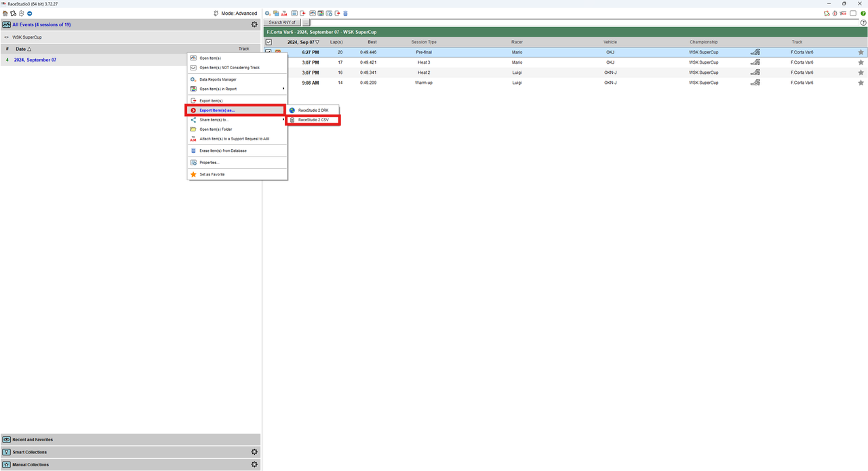Screen dimensions: 868x471
Task: Toggle favorite star for Warm-up row
Action: click(x=861, y=83)
